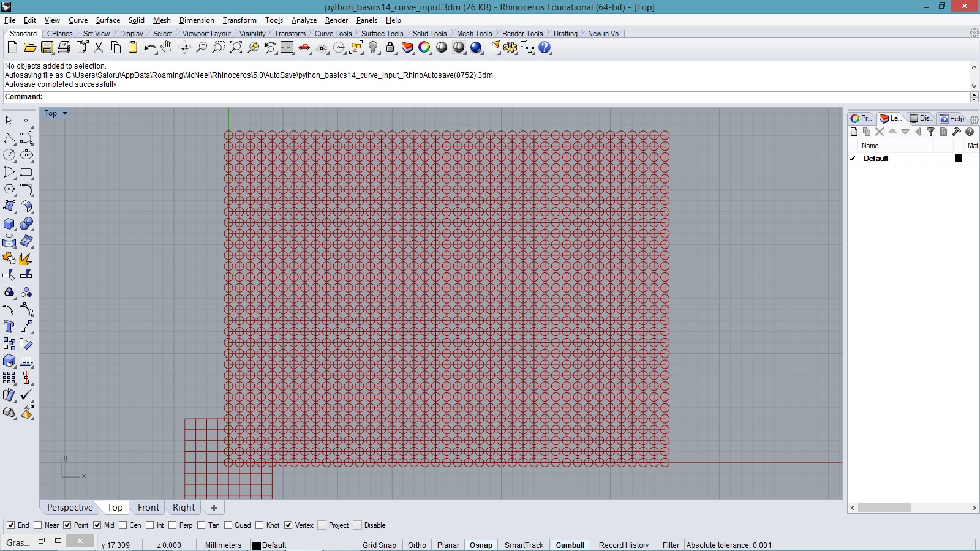
Task: Expand the command history scroll-down arrow
Action: [974, 86]
